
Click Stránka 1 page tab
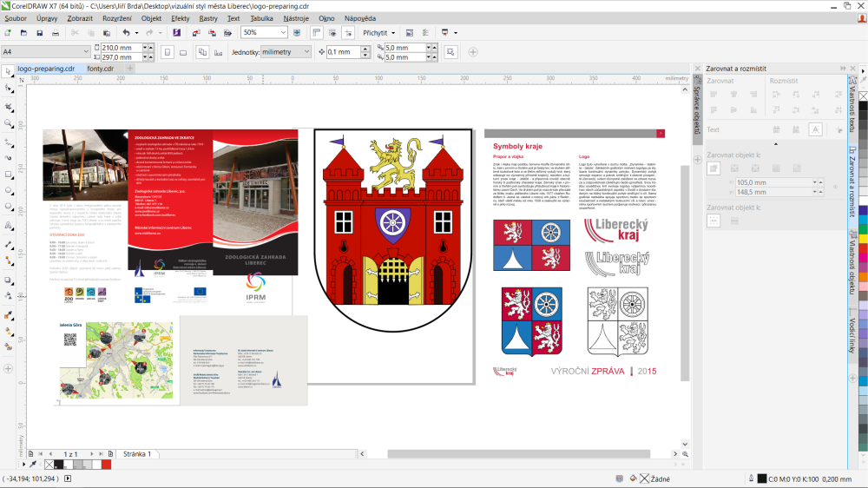[137, 453]
